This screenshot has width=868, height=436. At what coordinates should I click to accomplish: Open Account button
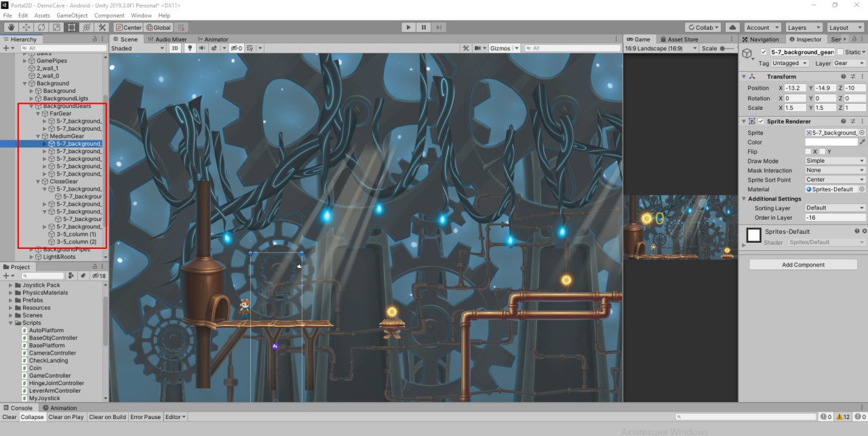762,28
